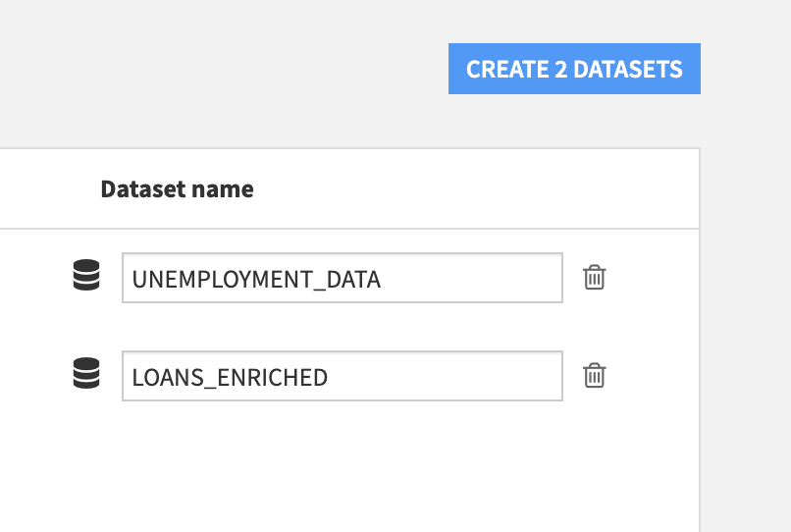This screenshot has width=791, height=532.
Task: Delete the UNEMPLOYMENT_DATA dataset row via trash icon
Action: tap(595, 278)
